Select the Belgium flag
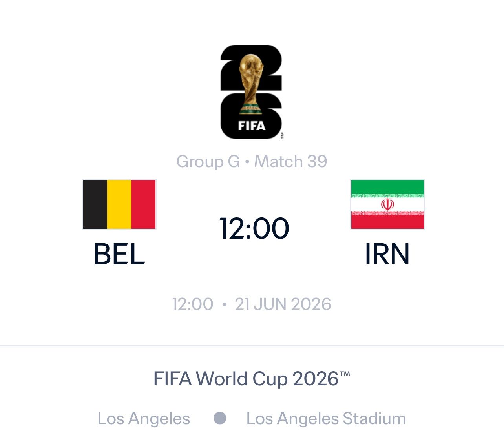Image resolution: width=504 pixels, height=443 pixels. (119, 204)
